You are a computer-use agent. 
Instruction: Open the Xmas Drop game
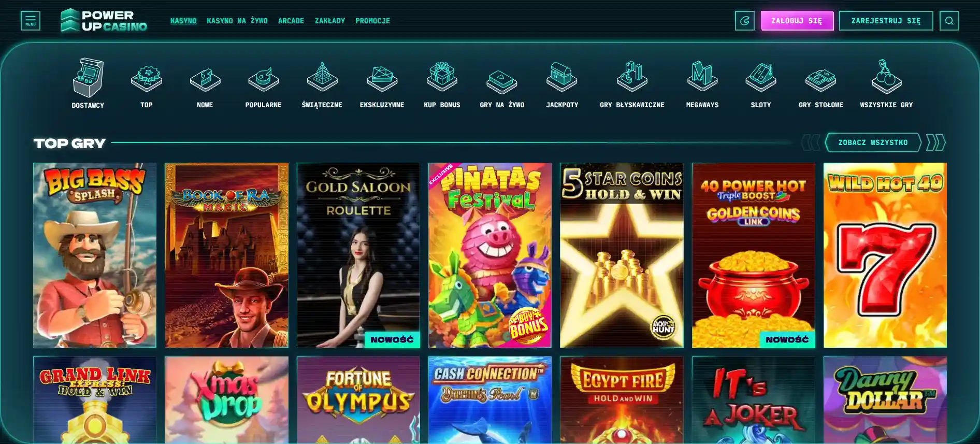click(226, 400)
